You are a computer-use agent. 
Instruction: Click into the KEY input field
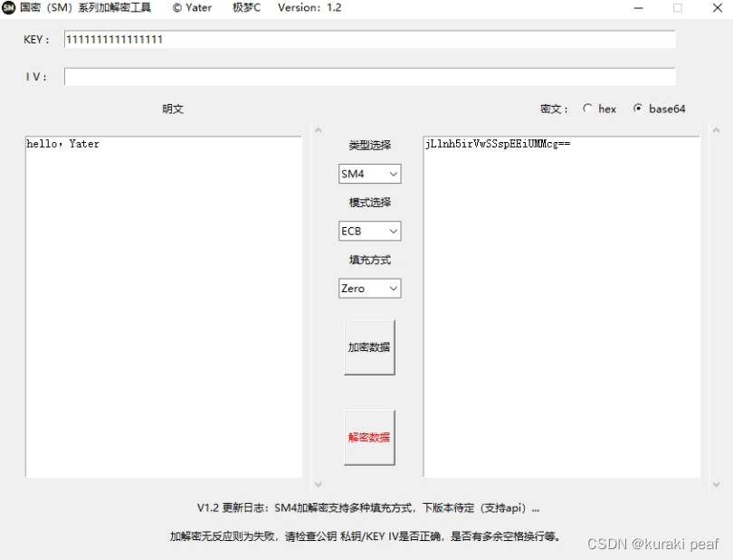[370, 39]
